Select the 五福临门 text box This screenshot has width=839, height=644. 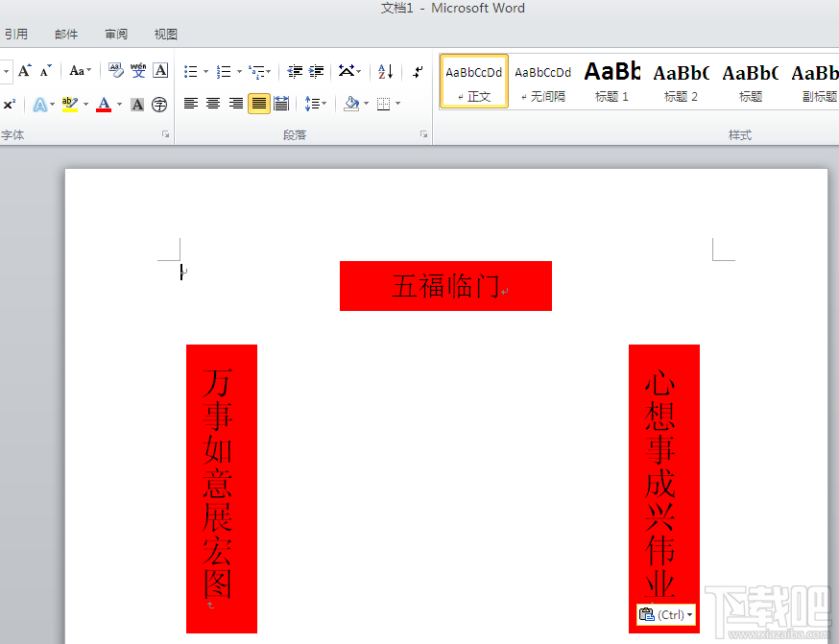(445, 285)
